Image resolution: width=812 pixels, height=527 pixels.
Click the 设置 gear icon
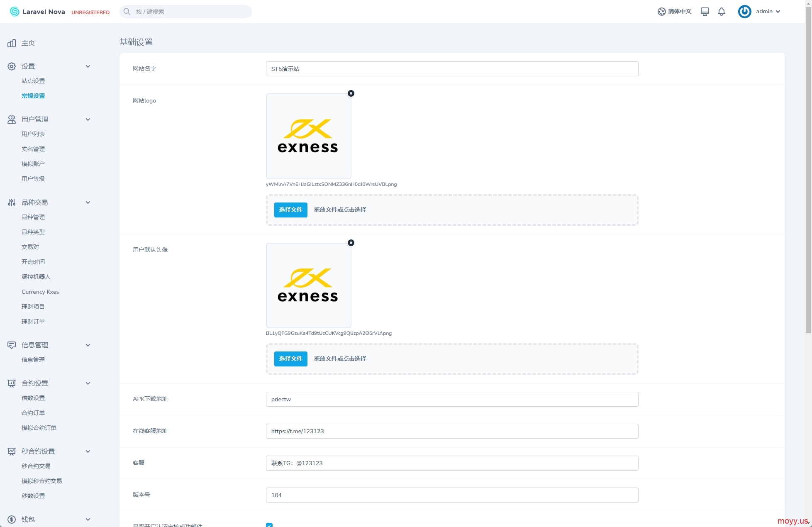click(12, 66)
